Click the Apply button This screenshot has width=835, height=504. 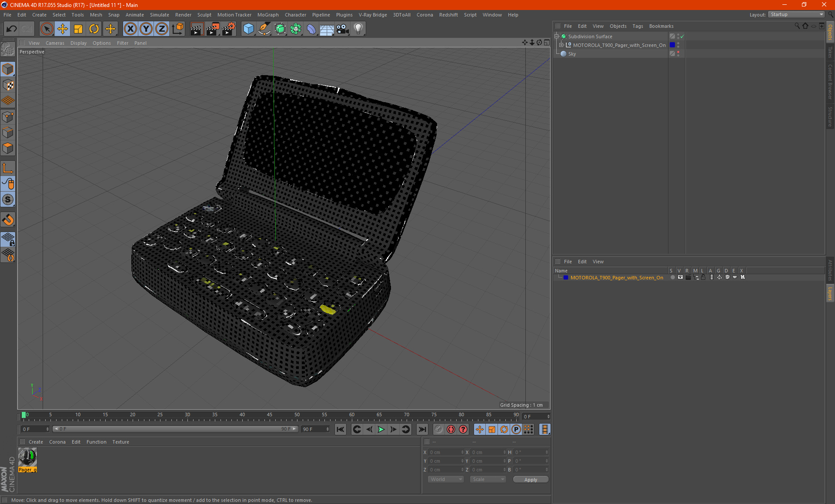pos(531,480)
